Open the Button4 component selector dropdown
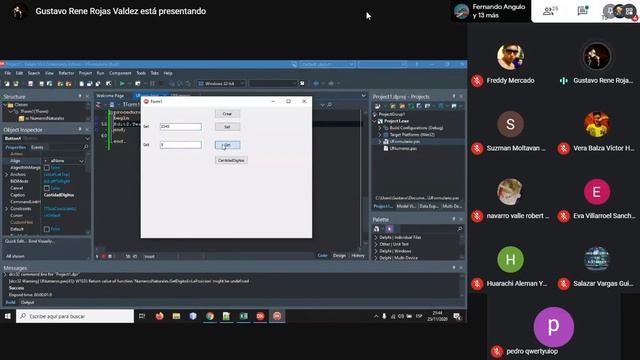 point(87,138)
